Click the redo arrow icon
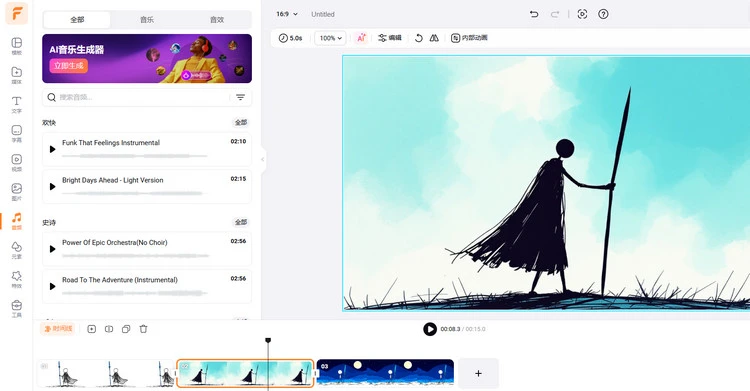750x391 pixels. coord(555,14)
